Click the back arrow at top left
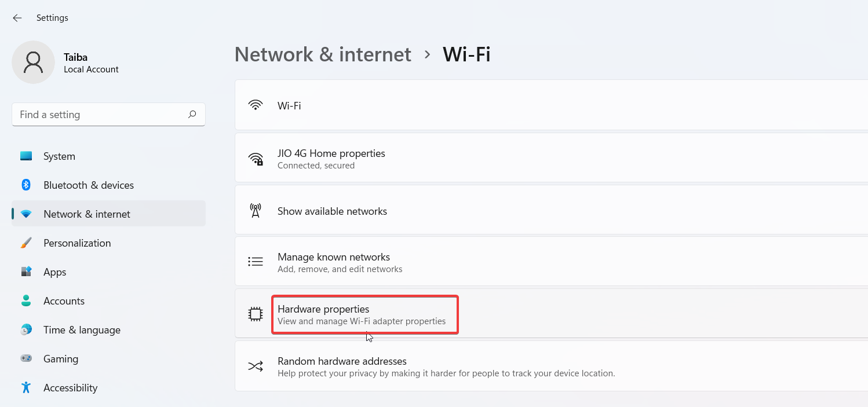Image resolution: width=868 pixels, height=407 pixels. [x=17, y=17]
